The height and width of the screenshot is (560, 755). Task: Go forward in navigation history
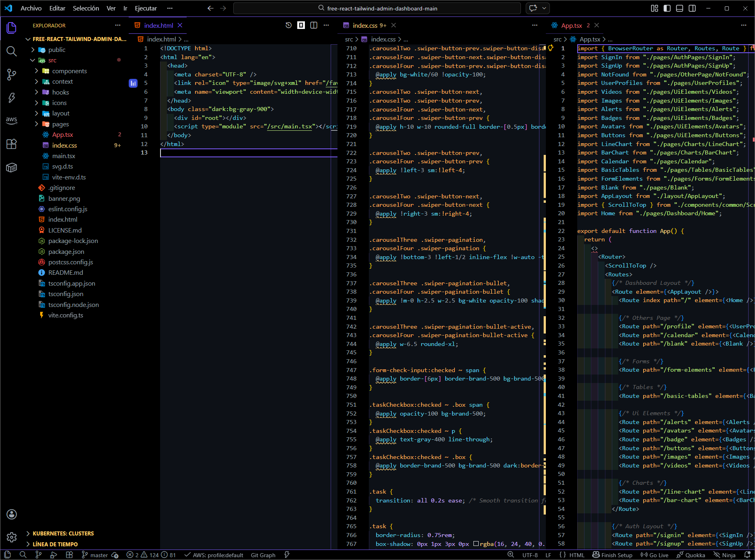pyautogui.click(x=223, y=8)
